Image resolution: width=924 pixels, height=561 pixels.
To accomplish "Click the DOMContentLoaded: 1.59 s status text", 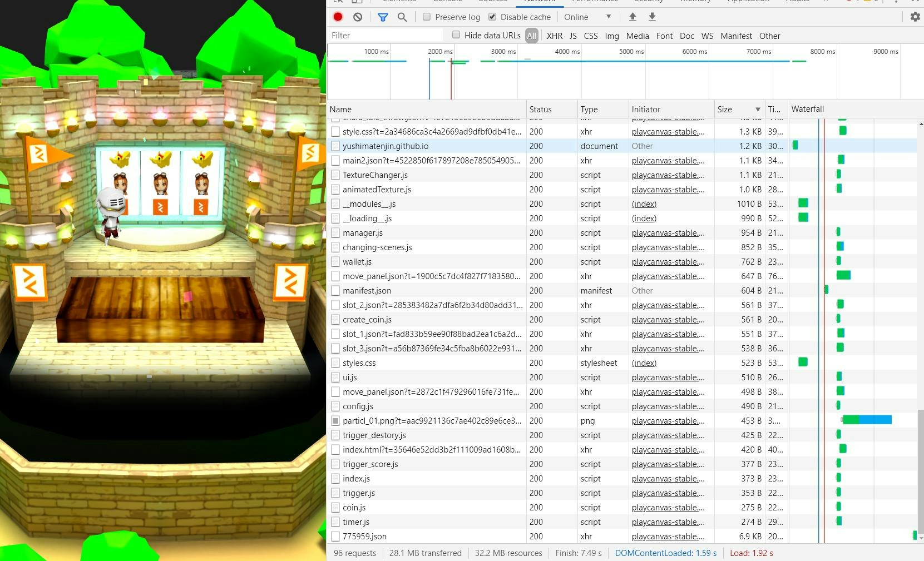I will coord(665,553).
